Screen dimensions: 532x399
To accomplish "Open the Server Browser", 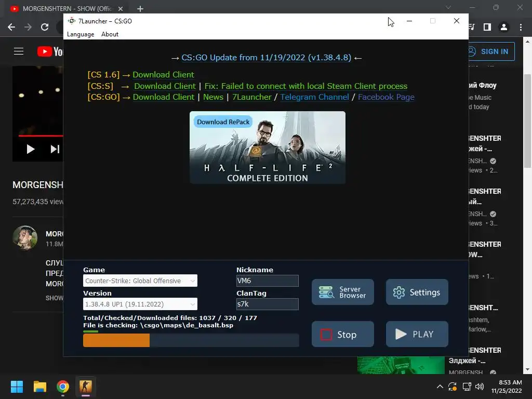I will [343, 292].
